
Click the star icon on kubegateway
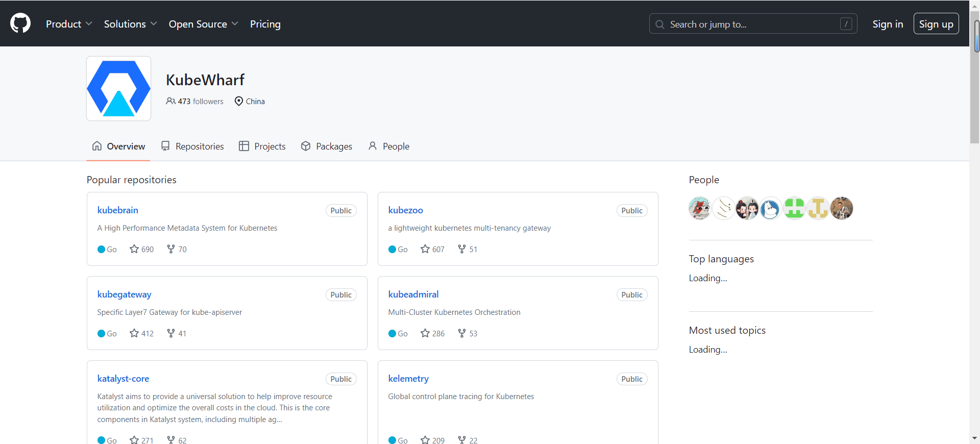(x=134, y=333)
